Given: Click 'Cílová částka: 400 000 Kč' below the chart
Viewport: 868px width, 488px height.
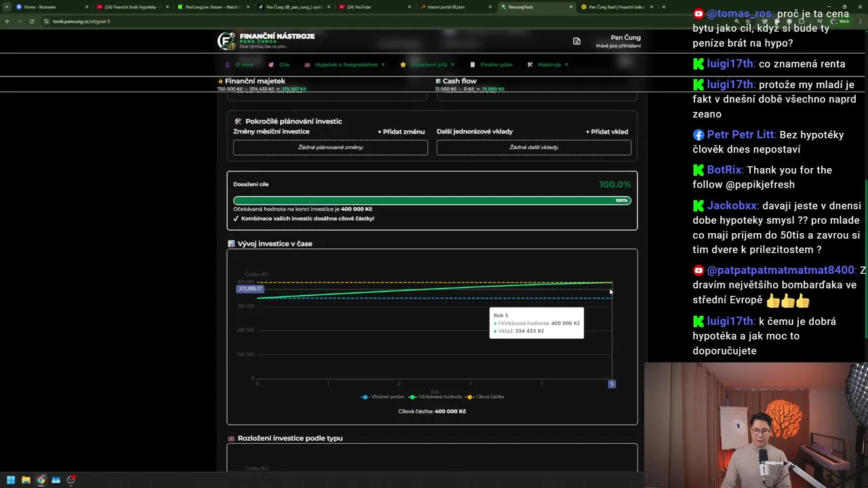Looking at the screenshot, I should point(432,411).
